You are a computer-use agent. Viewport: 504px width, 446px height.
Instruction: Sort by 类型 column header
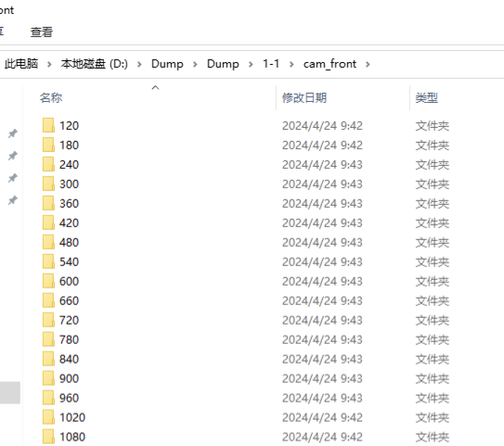tap(427, 97)
